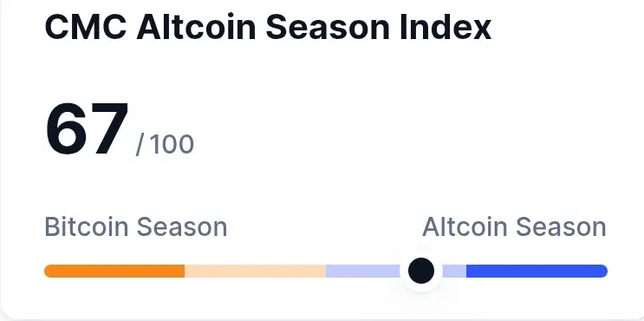Click the solid blue segment of the gauge
The image size is (644, 321).
pyautogui.click(x=537, y=272)
